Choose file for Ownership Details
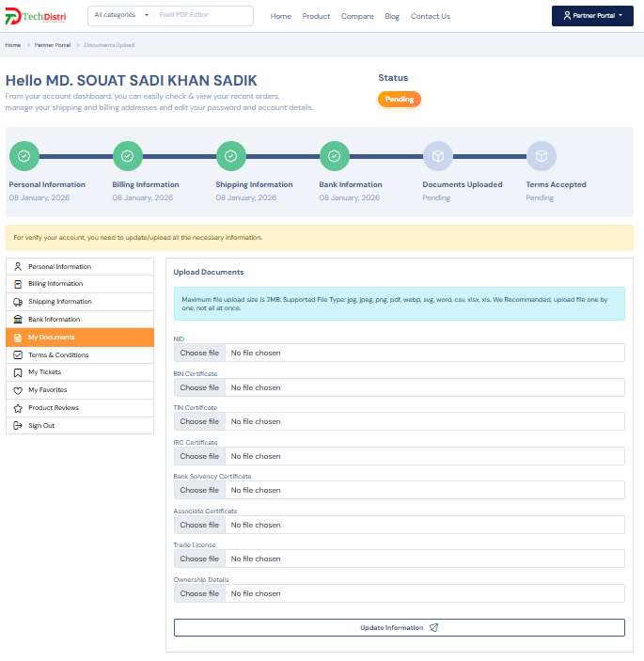 point(199,593)
